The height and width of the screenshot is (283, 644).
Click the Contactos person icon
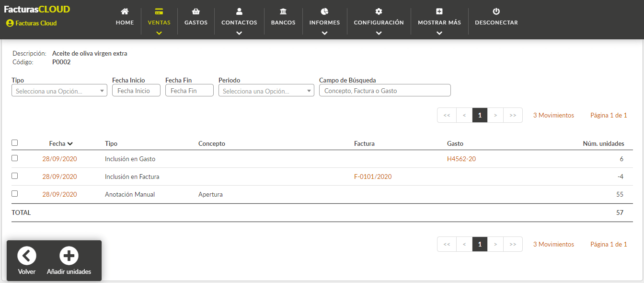(x=239, y=11)
